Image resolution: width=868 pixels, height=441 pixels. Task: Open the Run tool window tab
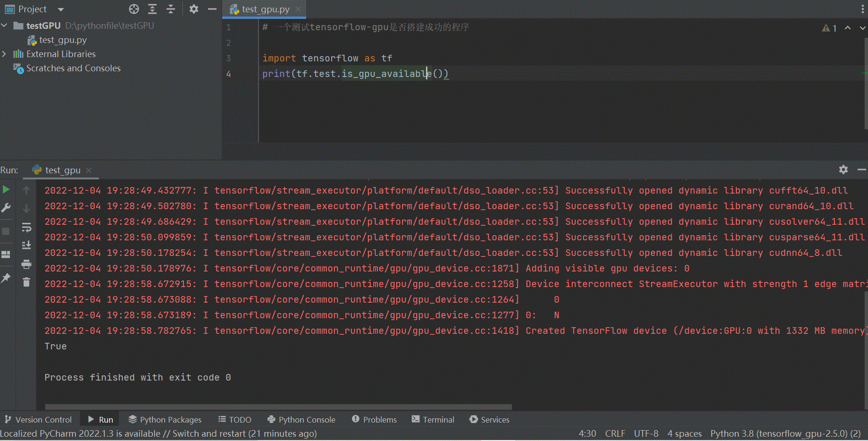[100, 419]
